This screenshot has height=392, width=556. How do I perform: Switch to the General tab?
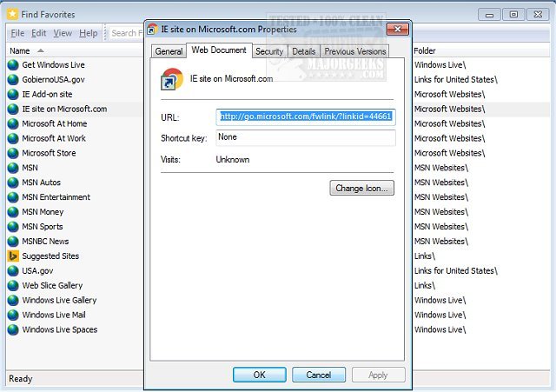tap(169, 51)
